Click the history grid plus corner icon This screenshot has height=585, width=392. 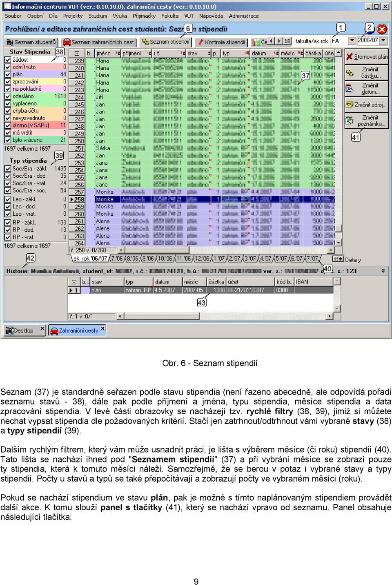coord(74,282)
